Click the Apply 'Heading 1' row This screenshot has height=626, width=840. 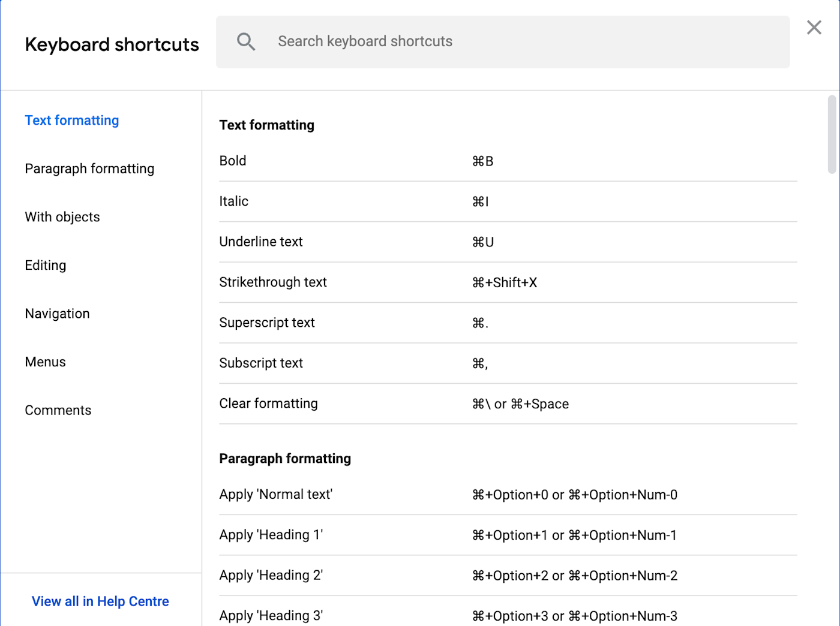(x=508, y=535)
